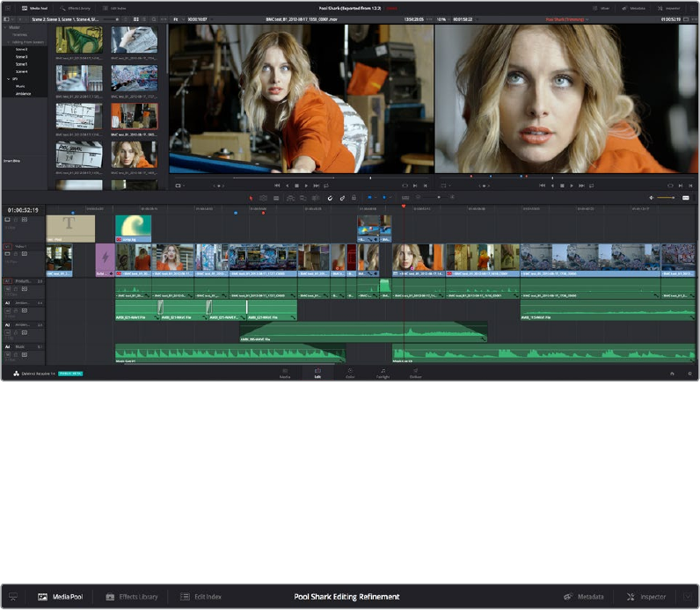Viewport: 700px width, 610px height.
Task: Click the blue flag icon in timeline toolbar
Action: point(369,197)
